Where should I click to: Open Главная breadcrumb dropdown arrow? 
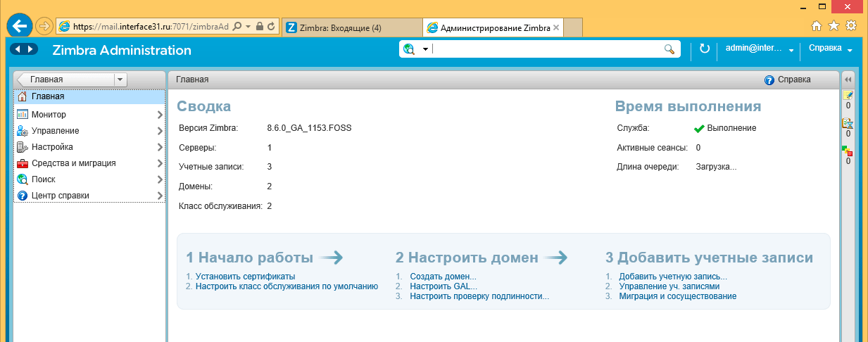point(120,80)
